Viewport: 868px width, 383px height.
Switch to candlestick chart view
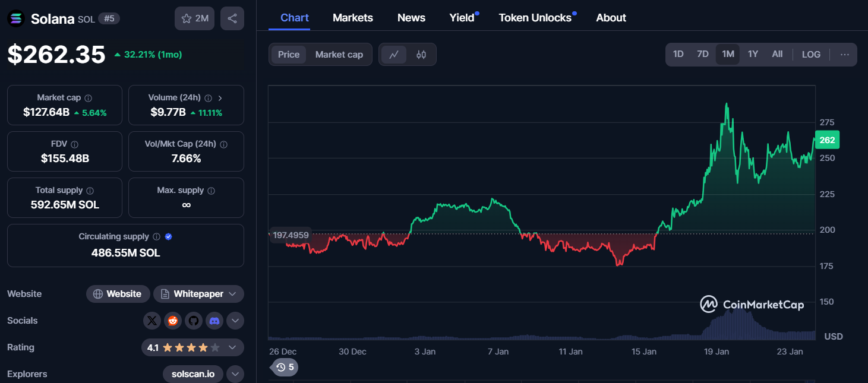[x=421, y=55]
